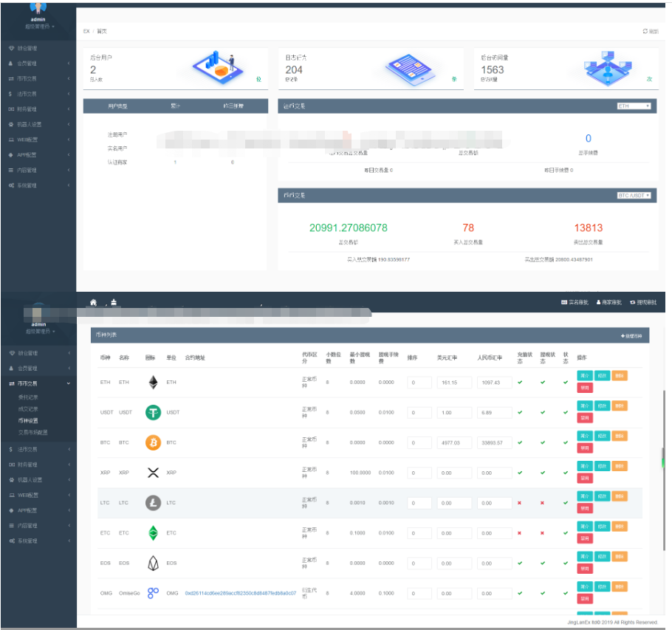Image resolution: width=672 pixels, height=630 pixels.
Task: Click the orange Bitcoin icon in BTC row
Action: [x=153, y=442]
